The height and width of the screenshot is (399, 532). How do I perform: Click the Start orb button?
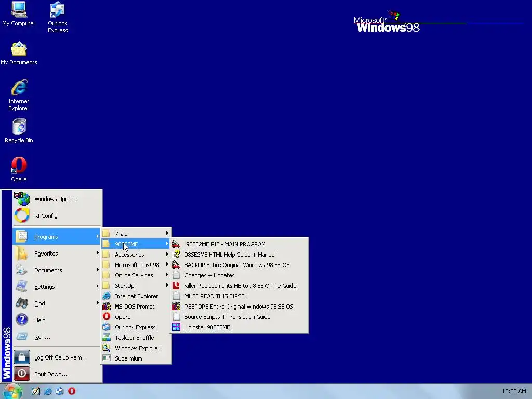12,391
